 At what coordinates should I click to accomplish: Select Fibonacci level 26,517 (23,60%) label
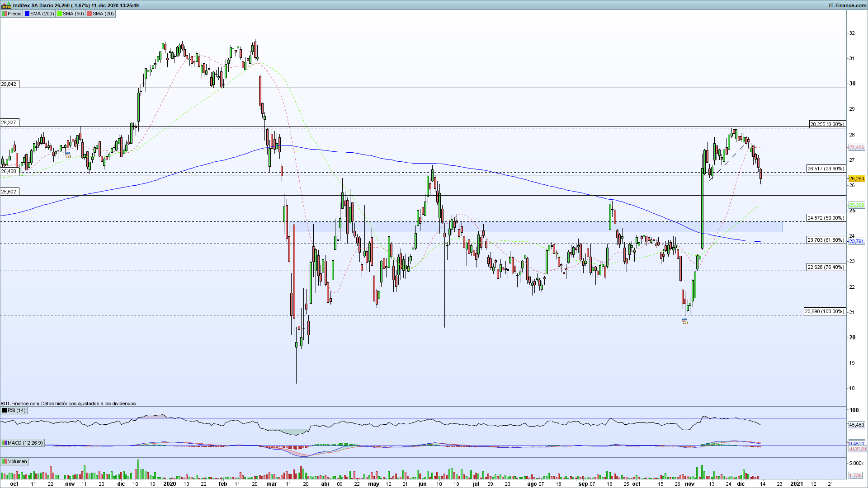826,169
